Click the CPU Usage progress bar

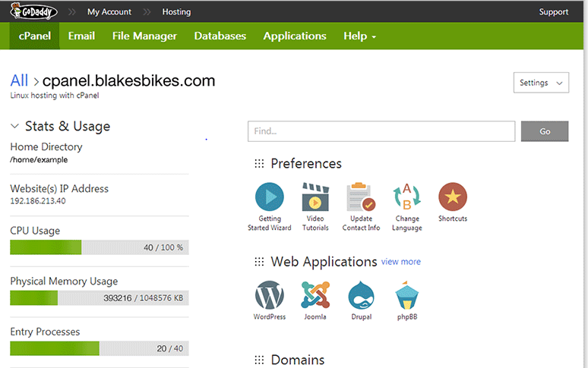pos(100,247)
